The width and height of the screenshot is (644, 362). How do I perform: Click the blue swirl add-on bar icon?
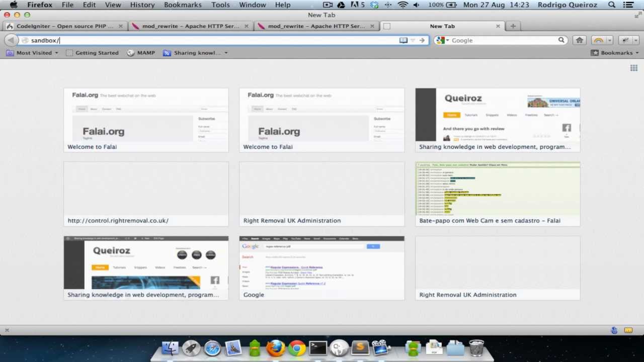coord(614,330)
